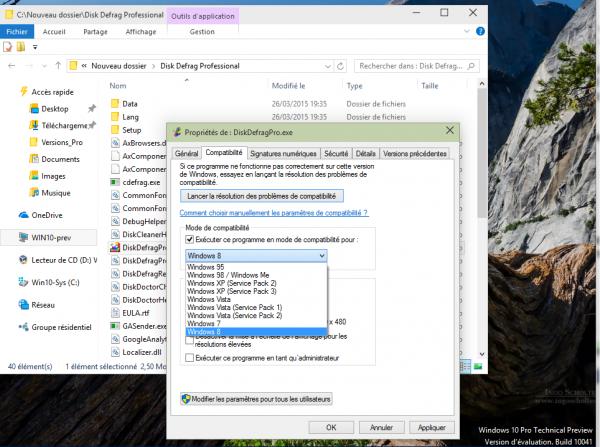Click the Musique icon in sidebar

(x=34, y=193)
